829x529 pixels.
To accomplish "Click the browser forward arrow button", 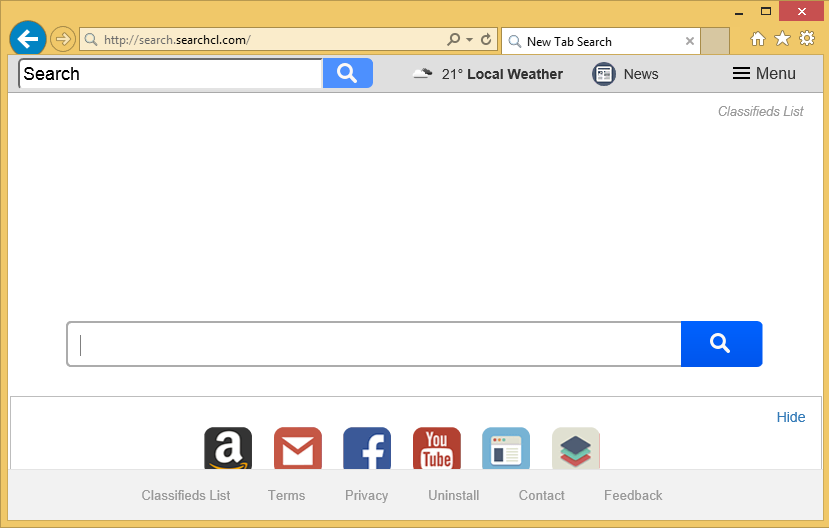I will 62,39.
